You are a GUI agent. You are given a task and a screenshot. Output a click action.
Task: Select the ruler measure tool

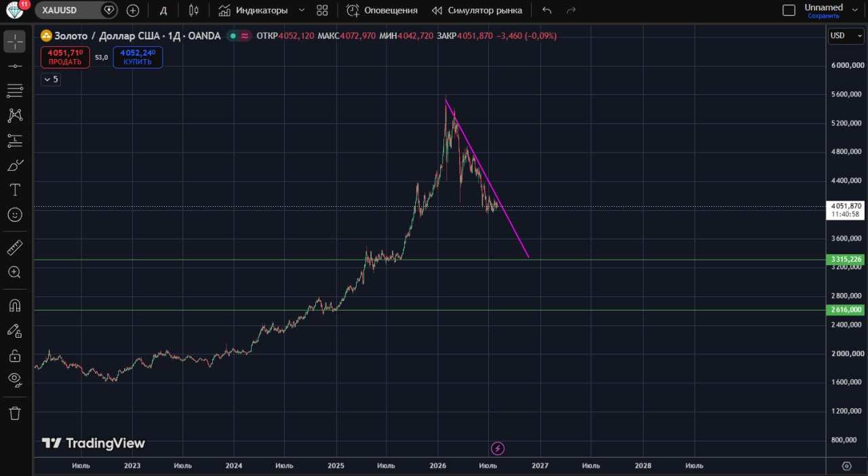[x=15, y=247]
